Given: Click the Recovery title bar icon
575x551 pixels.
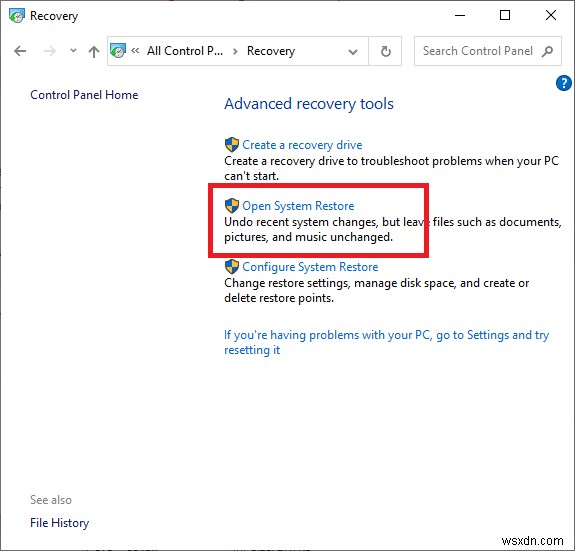Looking at the screenshot, I should point(17,16).
